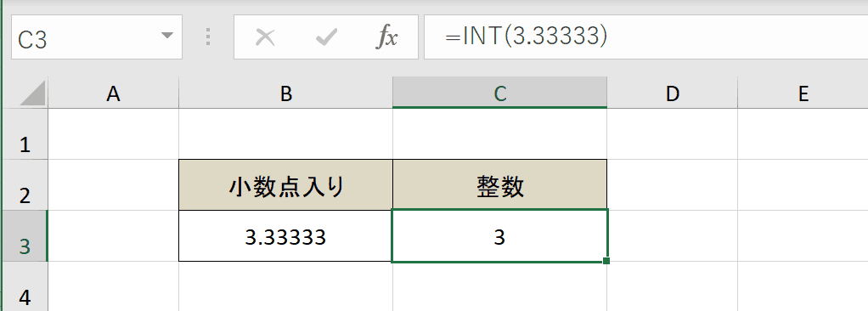
Task: Expand the Name Box dropdown arrow
Action: coord(166,37)
